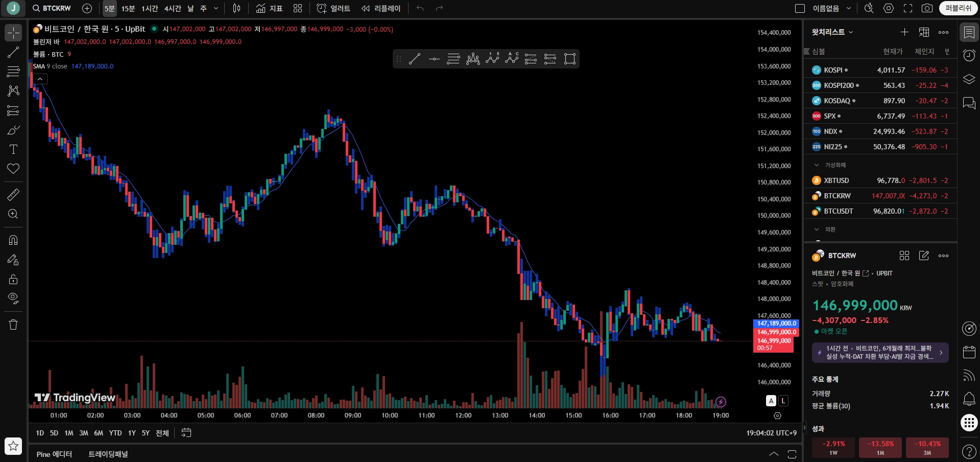The width and height of the screenshot is (980, 462).
Task: Open the date range calendar picker
Action: pyautogui.click(x=186, y=433)
